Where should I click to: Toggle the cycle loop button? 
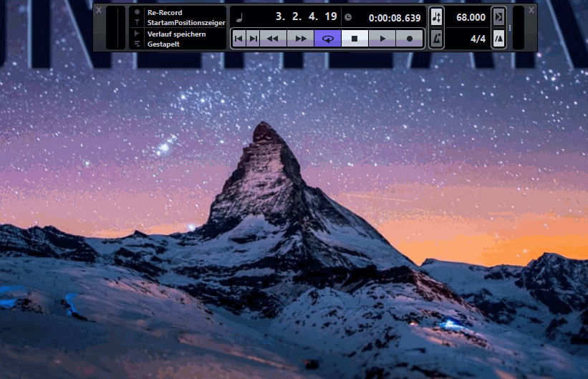(328, 39)
